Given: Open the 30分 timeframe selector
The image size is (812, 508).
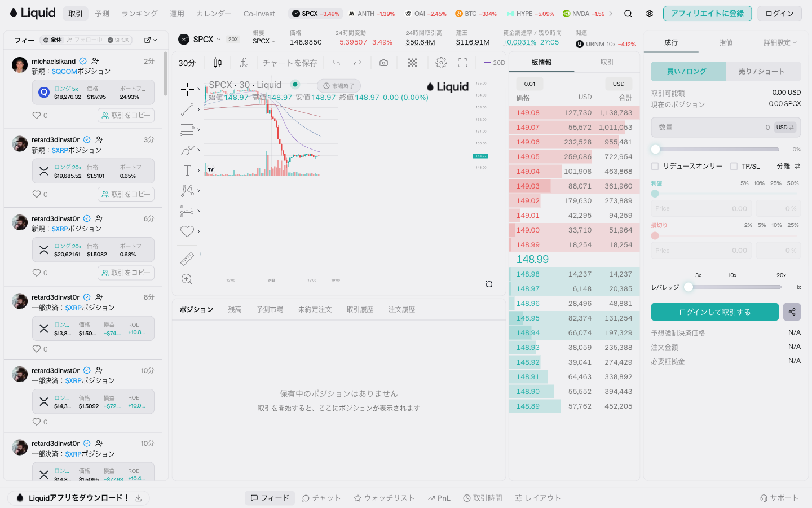Looking at the screenshot, I should click(187, 63).
